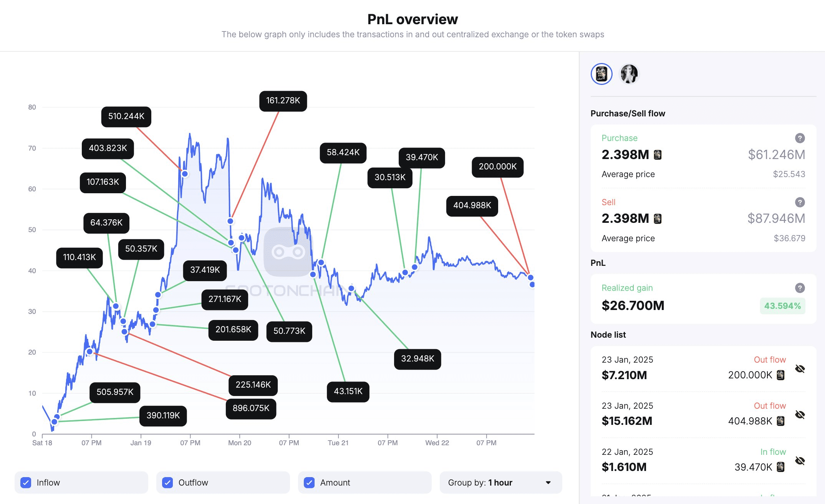Select the highlighted first profile avatar
Viewport: 825px width, 504px height.
(x=601, y=74)
